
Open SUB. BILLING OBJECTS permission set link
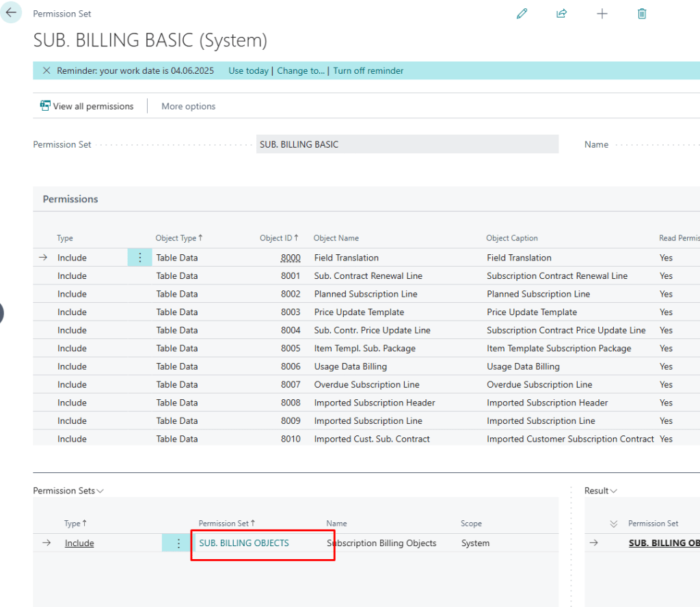coord(244,543)
